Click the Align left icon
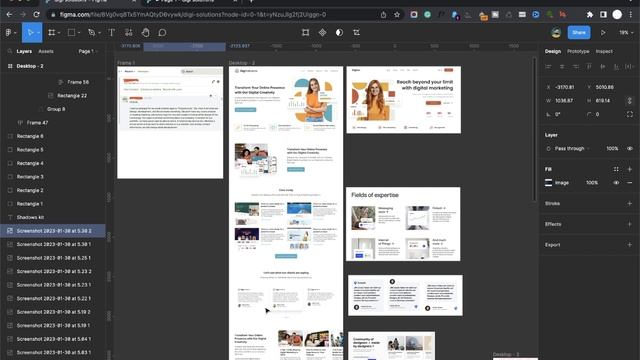Screen dimensions: 640x360 (548, 66)
